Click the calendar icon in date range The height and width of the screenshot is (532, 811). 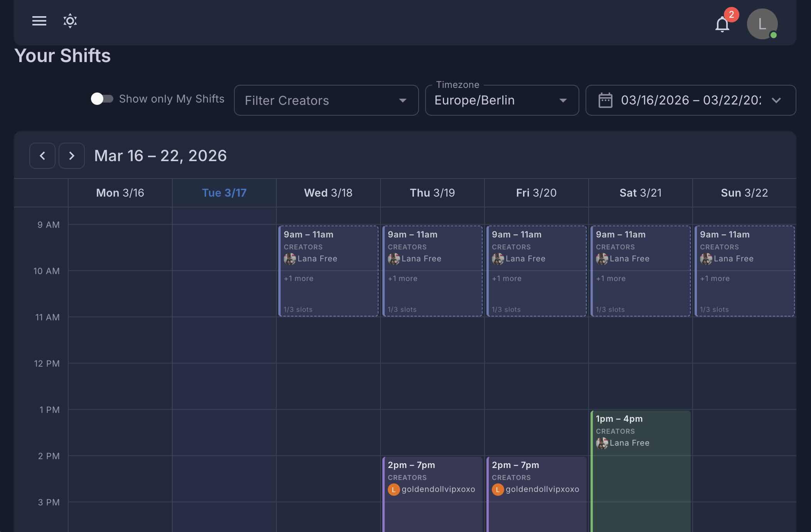605,100
